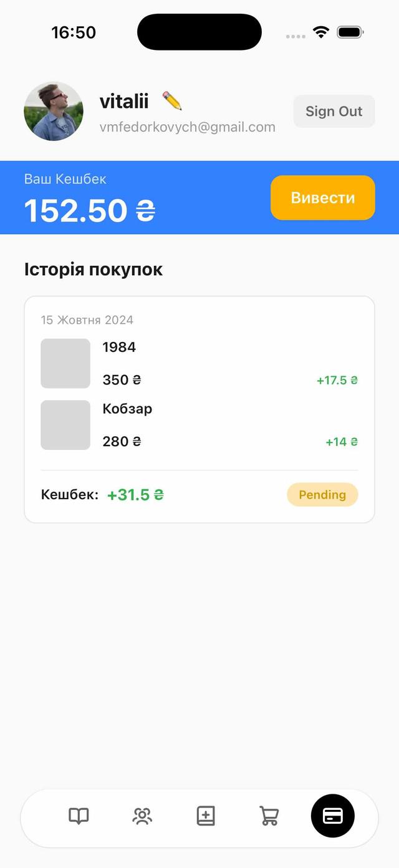Screen dimensions: 399x868
Task: Open the shopping cart icon
Action: coord(269,816)
